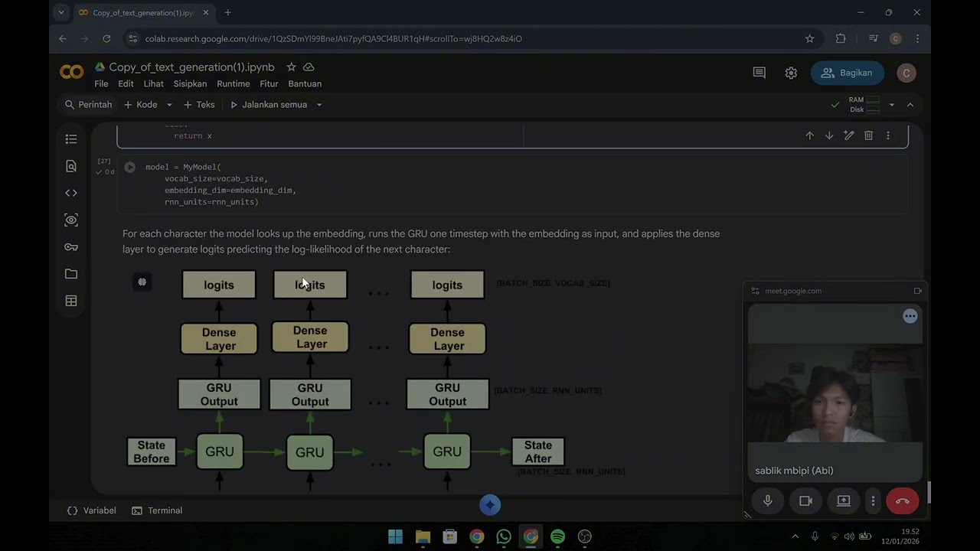
Task: Open the Edit menu
Action: point(126,84)
